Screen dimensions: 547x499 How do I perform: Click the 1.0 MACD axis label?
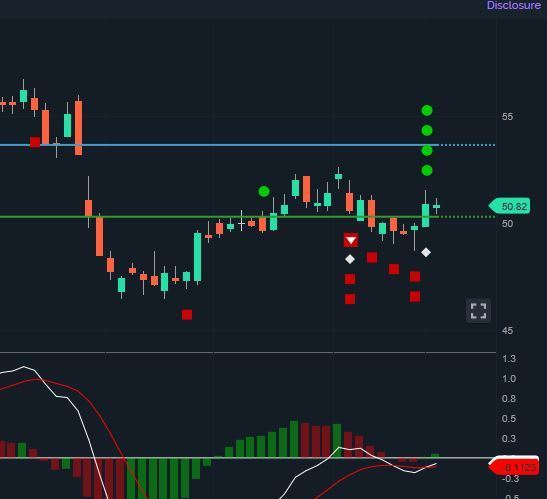click(509, 379)
